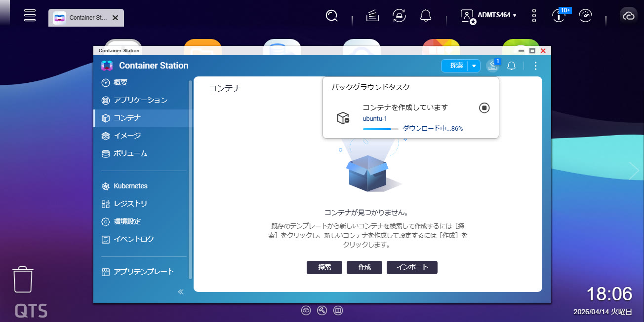Image resolution: width=644 pixels, height=322 pixels.
Task: Open the QTS search icon
Action: (x=331, y=16)
